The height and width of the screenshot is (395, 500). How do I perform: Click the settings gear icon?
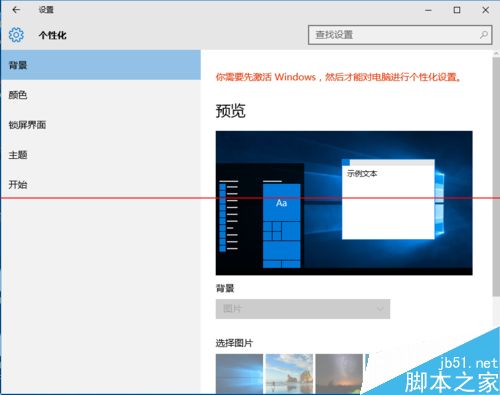tap(16, 35)
